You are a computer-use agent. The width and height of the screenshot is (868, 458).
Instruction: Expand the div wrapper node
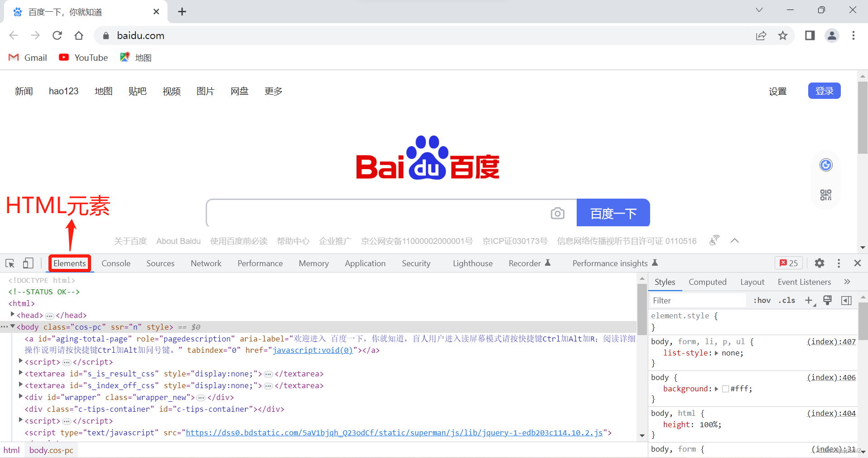(20, 396)
